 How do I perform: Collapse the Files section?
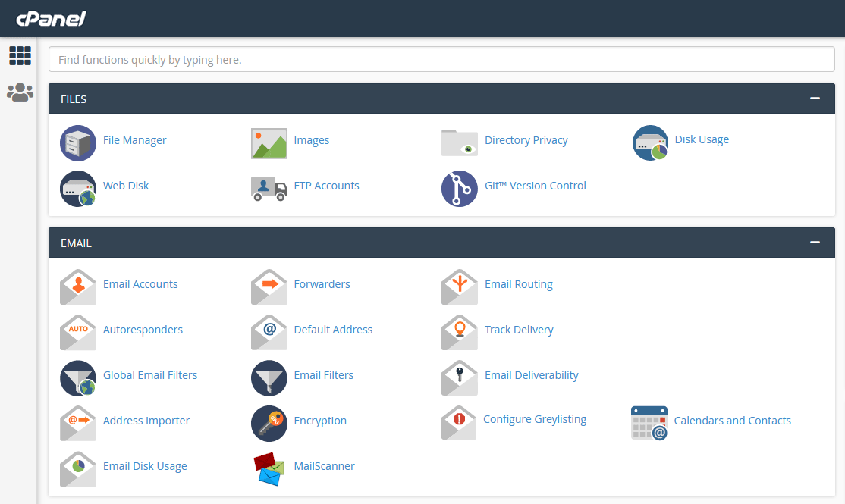[815, 99]
